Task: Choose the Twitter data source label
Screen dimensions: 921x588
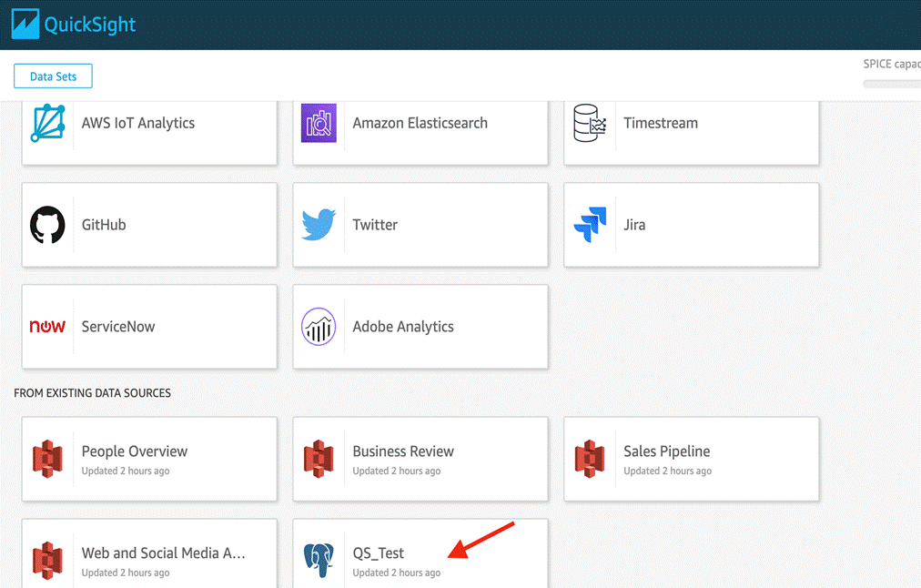Action: coord(375,225)
